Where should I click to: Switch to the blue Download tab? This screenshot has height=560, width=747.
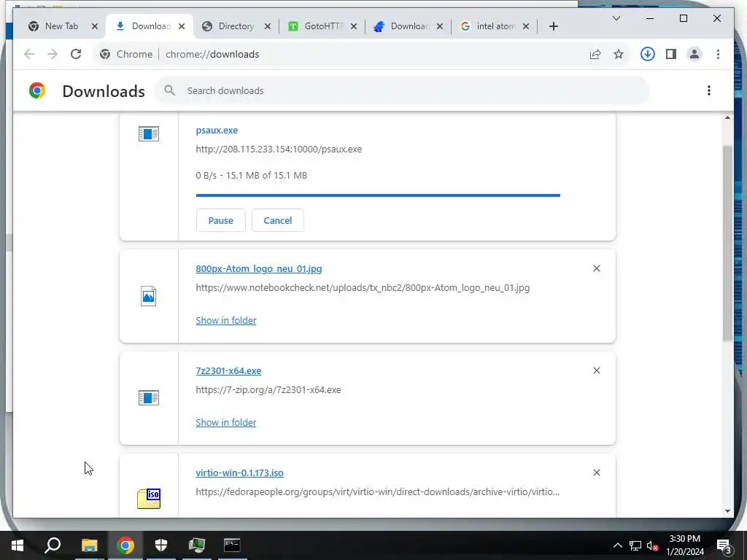[408, 26]
